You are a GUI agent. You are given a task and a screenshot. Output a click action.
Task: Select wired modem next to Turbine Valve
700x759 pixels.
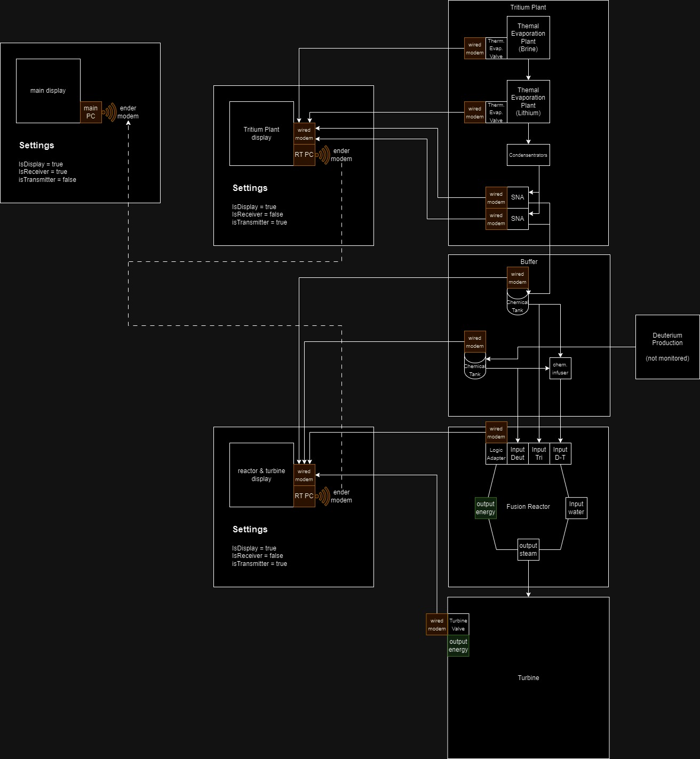click(437, 624)
